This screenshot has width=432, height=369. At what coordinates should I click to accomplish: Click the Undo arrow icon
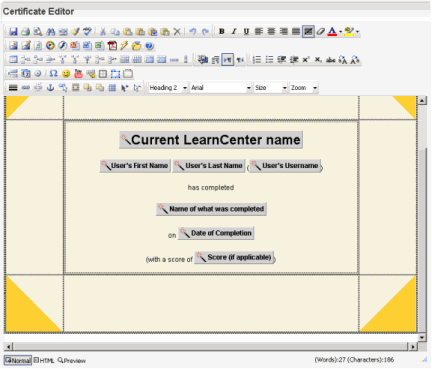click(193, 32)
